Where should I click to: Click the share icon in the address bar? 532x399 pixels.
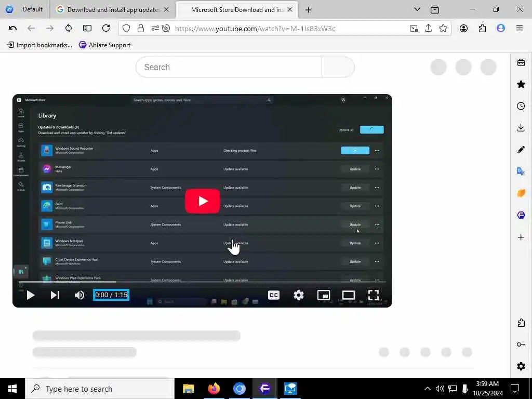click(429, 29)
